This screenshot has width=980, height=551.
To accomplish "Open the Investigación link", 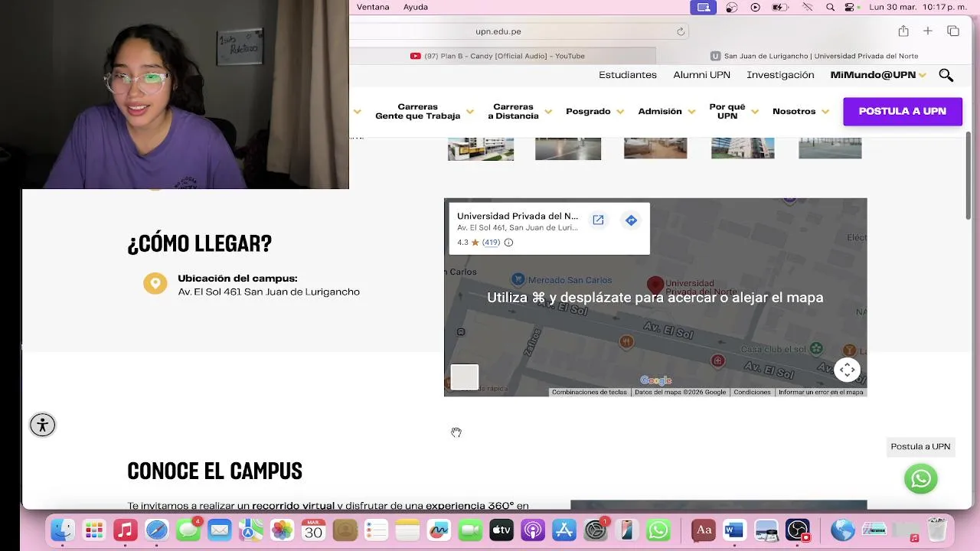I will coord(780,75).
